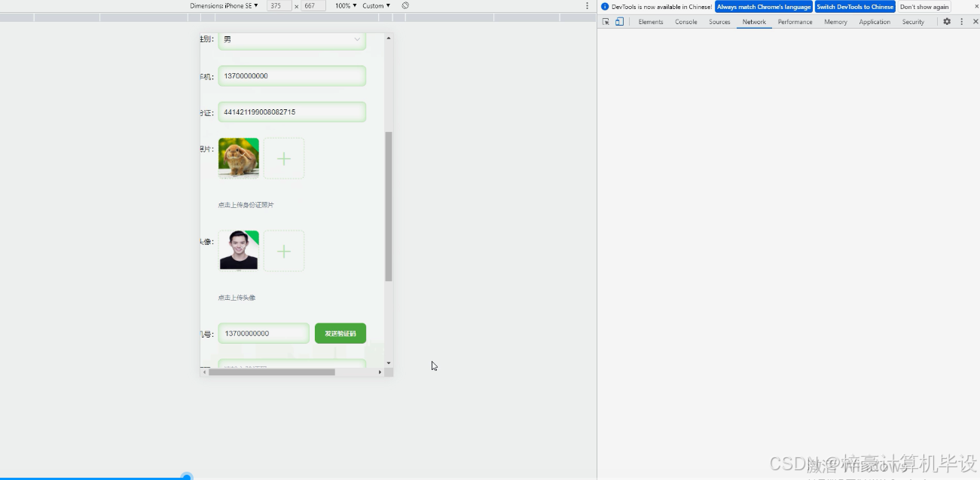Click the width field showing 375
This screenshot has height=480, width=980.
coord(279,5)
